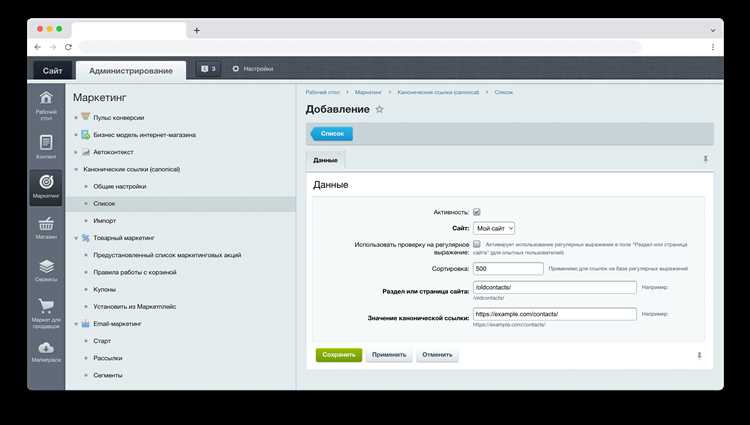Viewport: 750px width, 425px height.
Task: Open the Рабочий стол sidebar section
Action: (46, 105)
